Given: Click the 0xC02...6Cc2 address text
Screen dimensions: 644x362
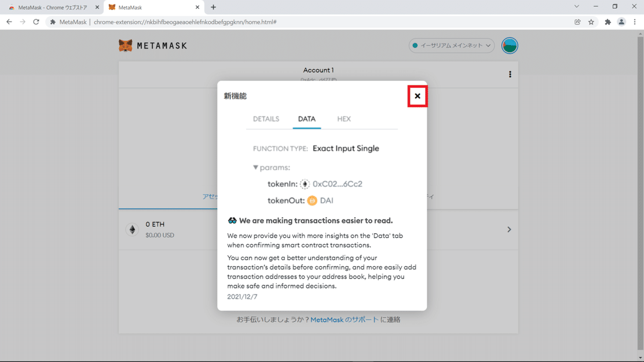Looking at the screenshot, I should 338,184.
